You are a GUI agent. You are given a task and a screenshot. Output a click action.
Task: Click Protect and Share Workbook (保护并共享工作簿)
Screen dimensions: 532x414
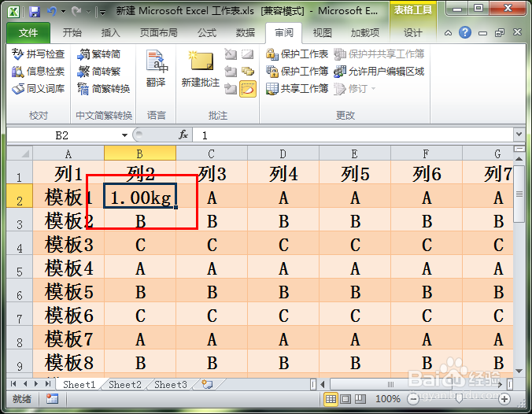pos(379,54)
